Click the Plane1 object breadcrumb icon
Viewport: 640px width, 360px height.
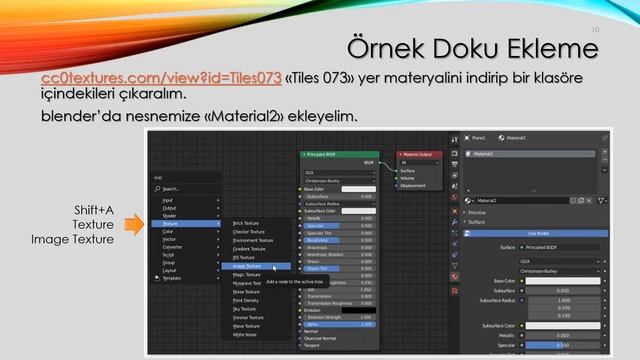467,138
